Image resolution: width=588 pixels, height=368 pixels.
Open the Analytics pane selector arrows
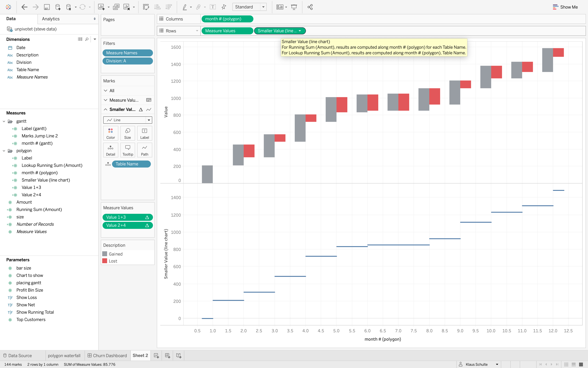pos(94,19)
